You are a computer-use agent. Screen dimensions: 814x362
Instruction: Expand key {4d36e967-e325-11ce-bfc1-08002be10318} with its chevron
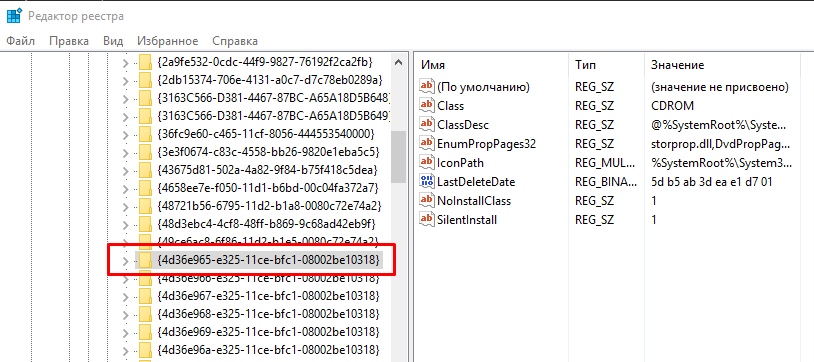[x=125, y=298]
